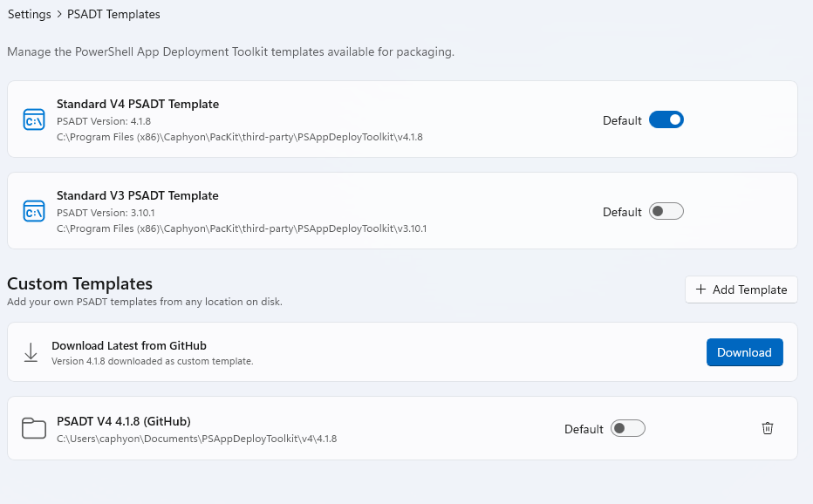Image resolution: width=813 pixels, height=504 pixels.
Task: Click the folder icon of GitHub template
Action: [34, 428]
